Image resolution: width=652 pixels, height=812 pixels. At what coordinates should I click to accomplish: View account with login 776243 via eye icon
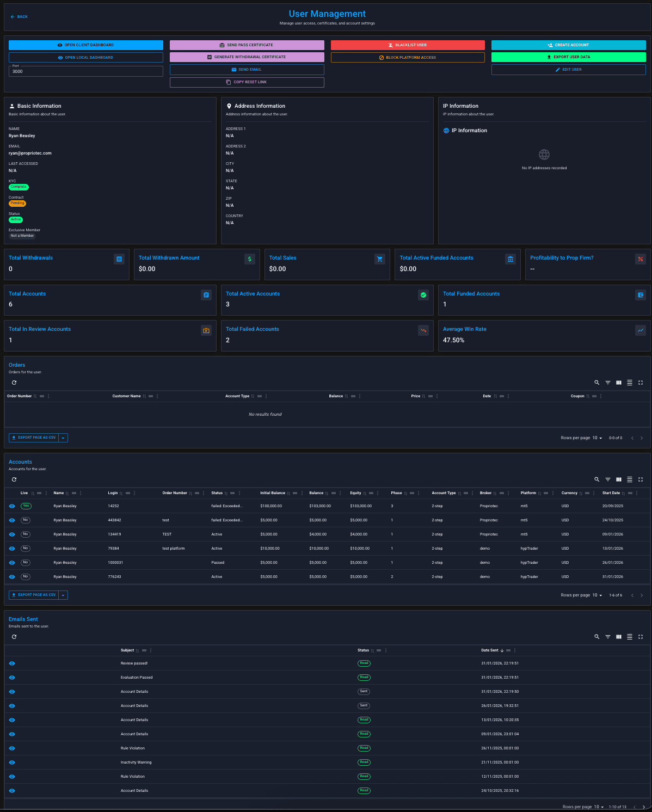[12, 577]
